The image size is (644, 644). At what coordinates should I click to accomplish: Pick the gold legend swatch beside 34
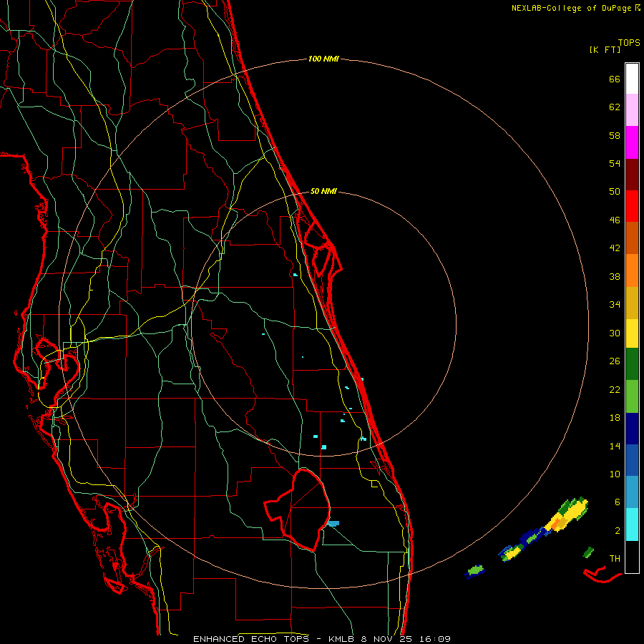632,303
